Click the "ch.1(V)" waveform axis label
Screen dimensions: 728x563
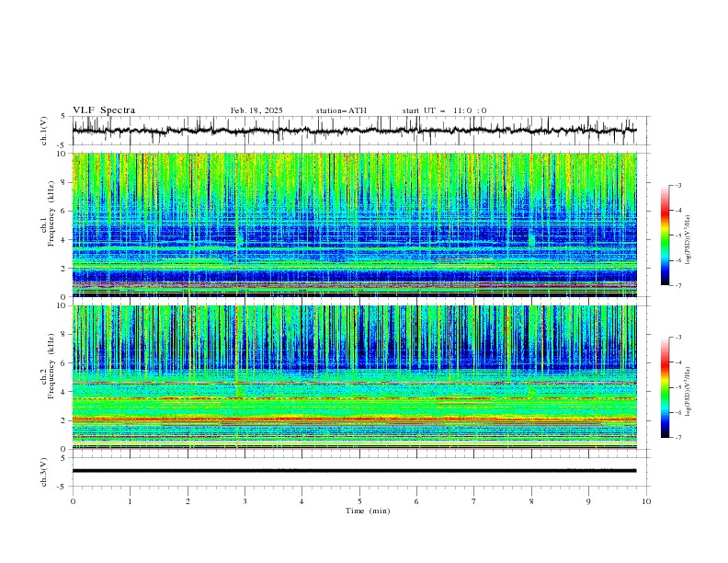click(x=44, y=131)
